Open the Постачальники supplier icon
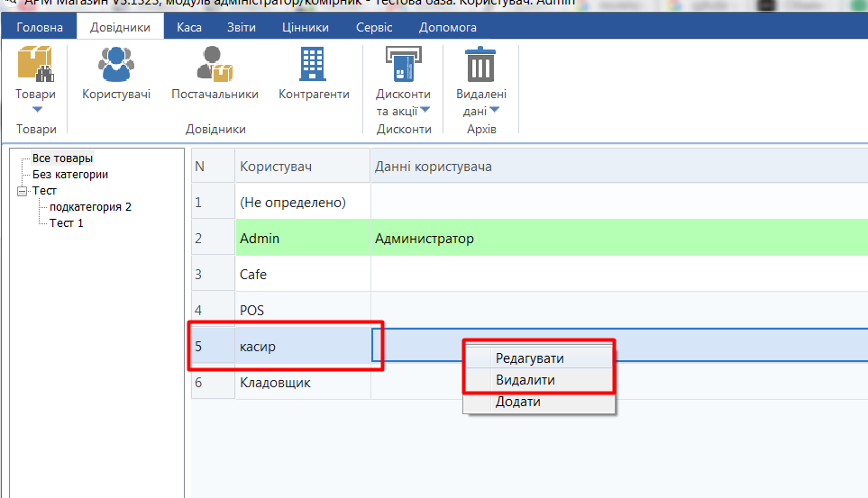 215,64
